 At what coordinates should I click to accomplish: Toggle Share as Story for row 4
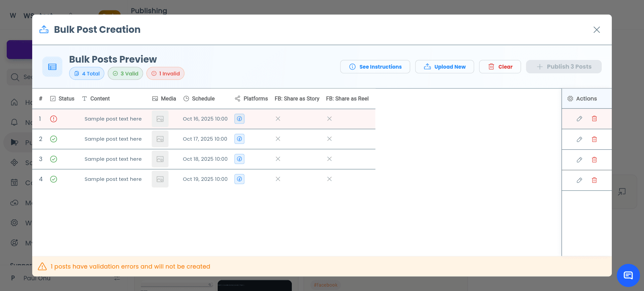(x=278, y=179)
